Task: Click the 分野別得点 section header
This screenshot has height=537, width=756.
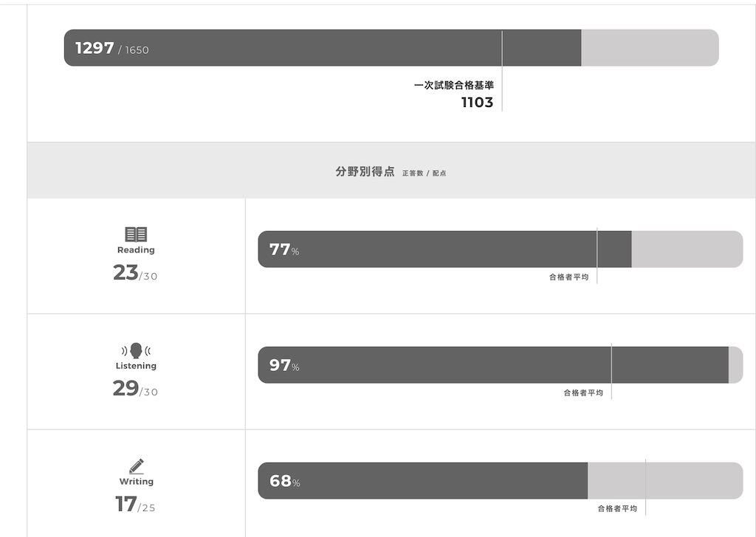Action: 365,171
